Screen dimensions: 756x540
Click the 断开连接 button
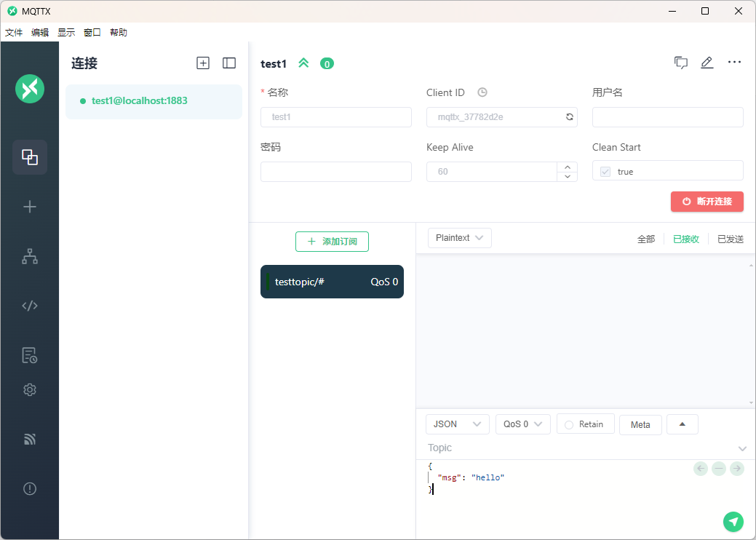click(707, 202)
